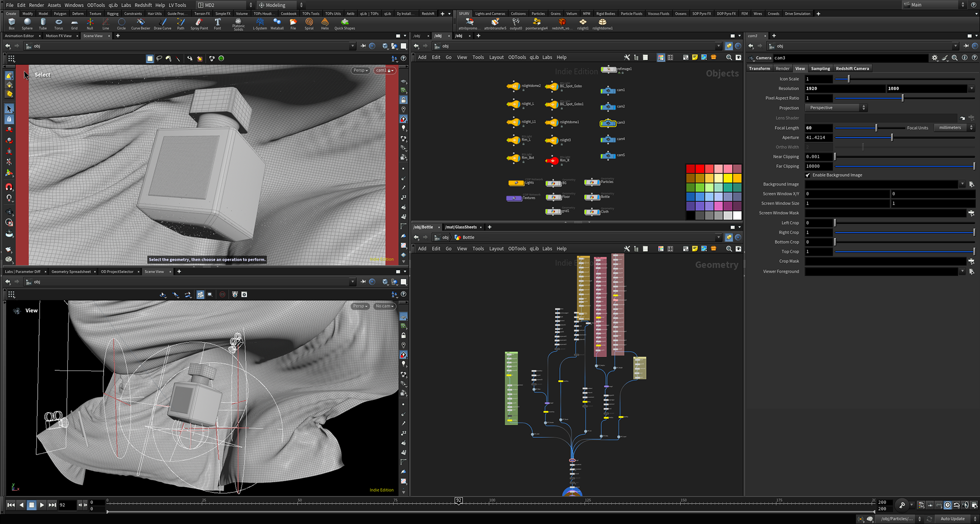Image resolution: width=980 pixels, height=524 pixels.
Task: Open the cam1 camera dropdown in viewport
Action: (x=385, y=70)
